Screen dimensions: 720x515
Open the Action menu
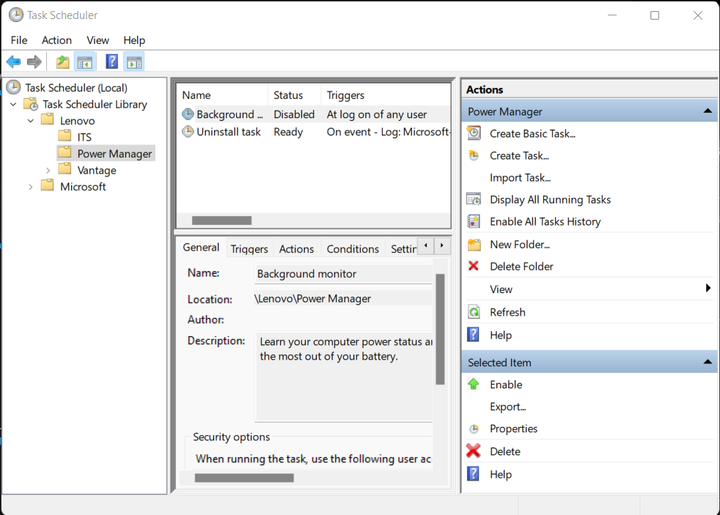pyautogui.click(x=56, y=40)
